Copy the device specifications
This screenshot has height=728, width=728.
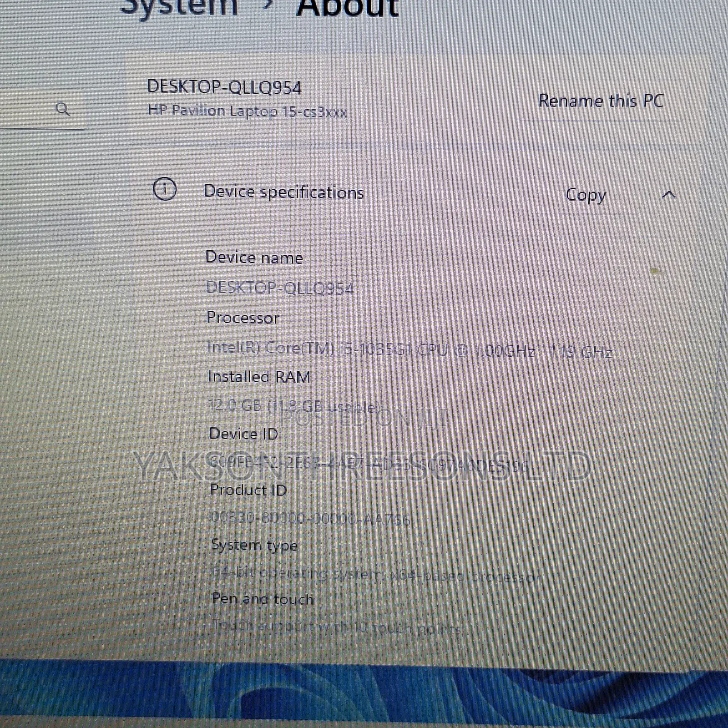tap(586, 195)
